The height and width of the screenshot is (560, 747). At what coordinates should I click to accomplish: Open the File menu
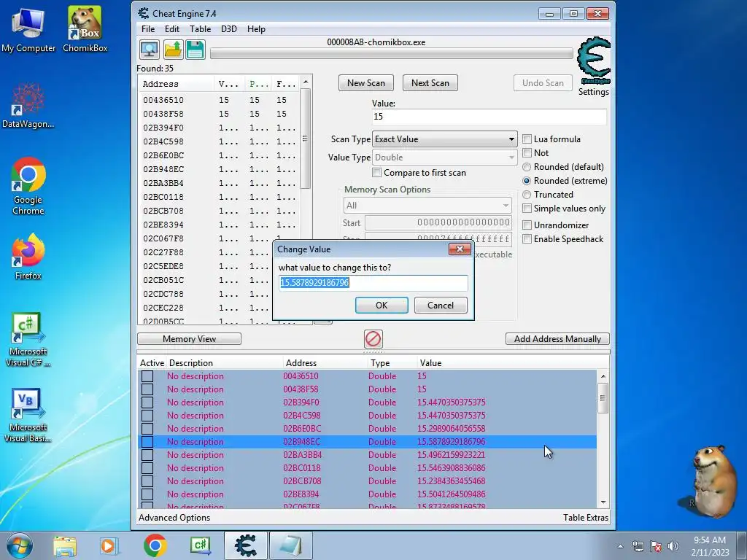click(x=148, y=29)
